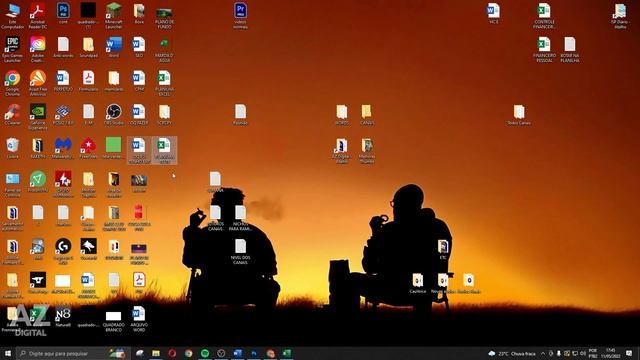Select Premiere Pro video file icon
Image resolution: width=640 pixels, height=360 pixels.
point(240,16)
